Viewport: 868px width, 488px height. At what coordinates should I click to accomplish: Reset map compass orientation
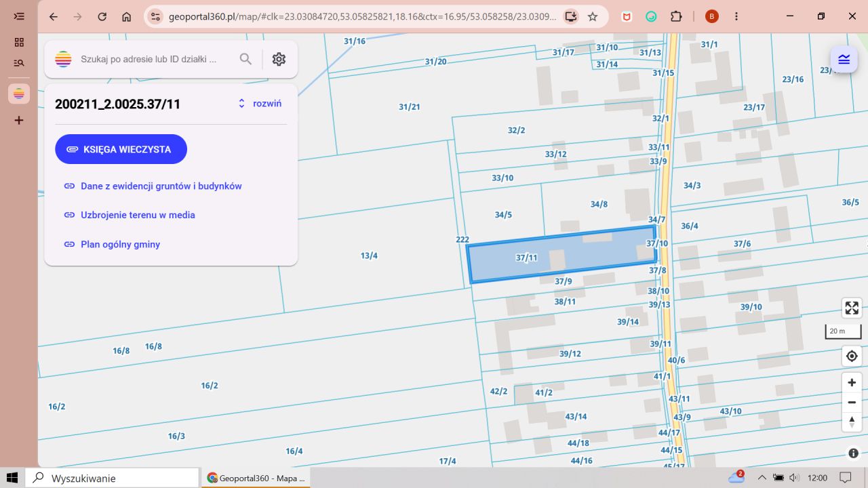(852, 422)
